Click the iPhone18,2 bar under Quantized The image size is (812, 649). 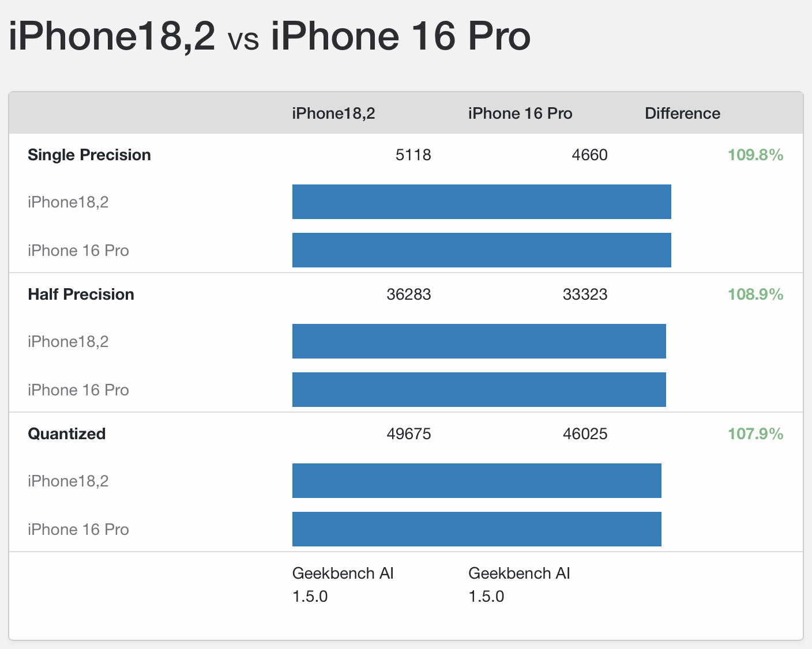(x=476, y=481)
